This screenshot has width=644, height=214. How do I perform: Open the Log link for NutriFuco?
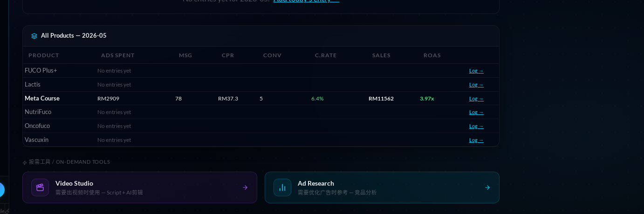click(476, 112)
